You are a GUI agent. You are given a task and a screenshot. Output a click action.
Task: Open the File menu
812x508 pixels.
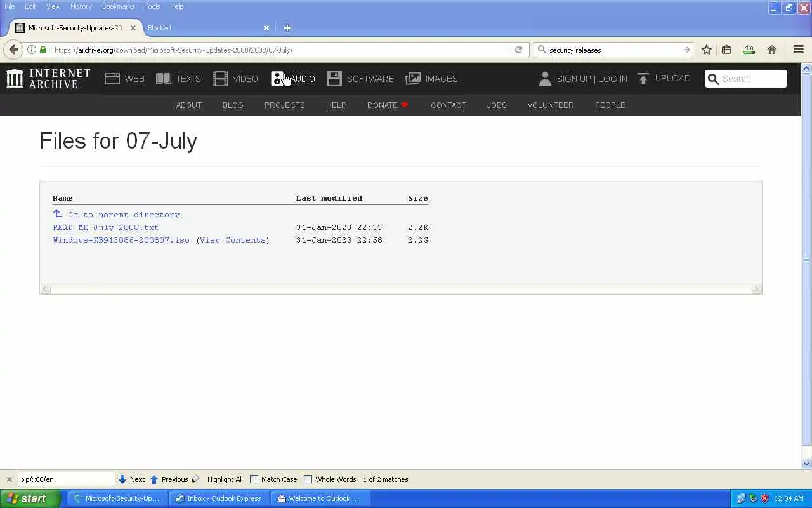point(10,6)
